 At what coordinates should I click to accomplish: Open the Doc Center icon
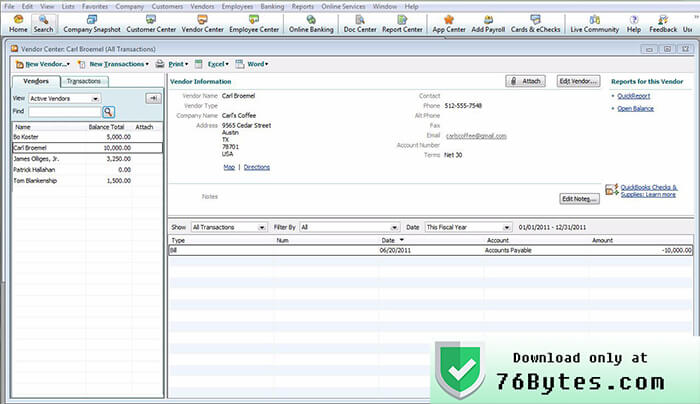(360, 24)
